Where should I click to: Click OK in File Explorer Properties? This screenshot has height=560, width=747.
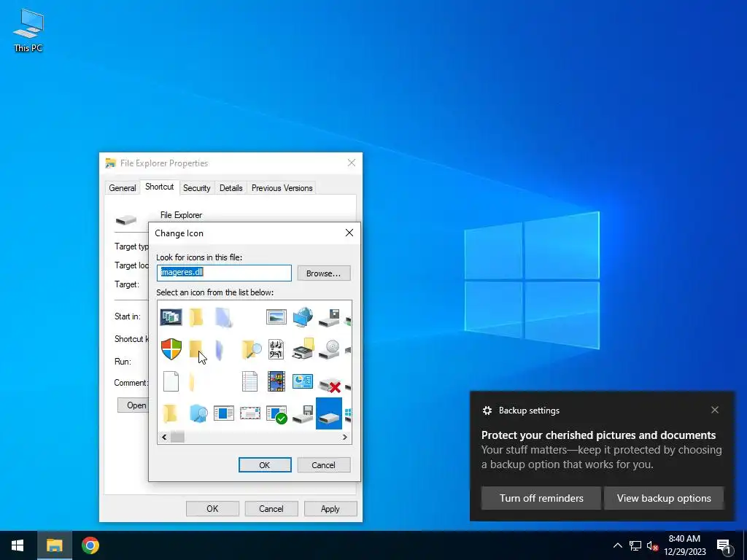(212, 508)
